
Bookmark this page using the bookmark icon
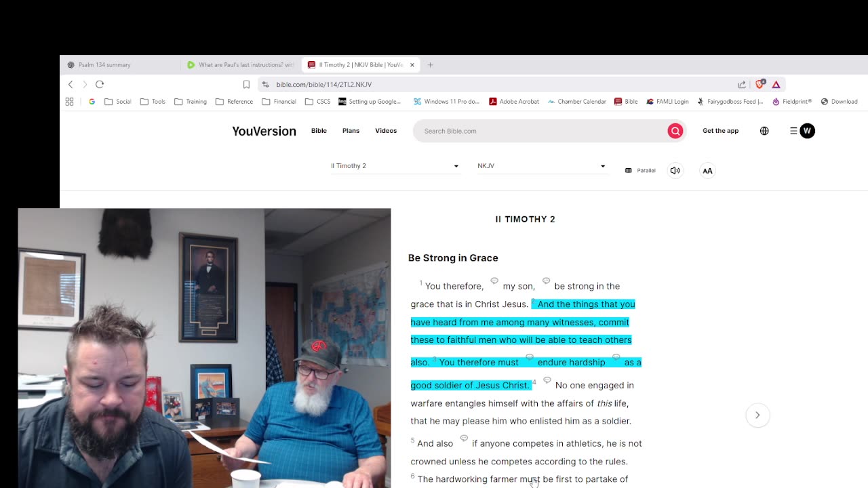click(246, 84)
